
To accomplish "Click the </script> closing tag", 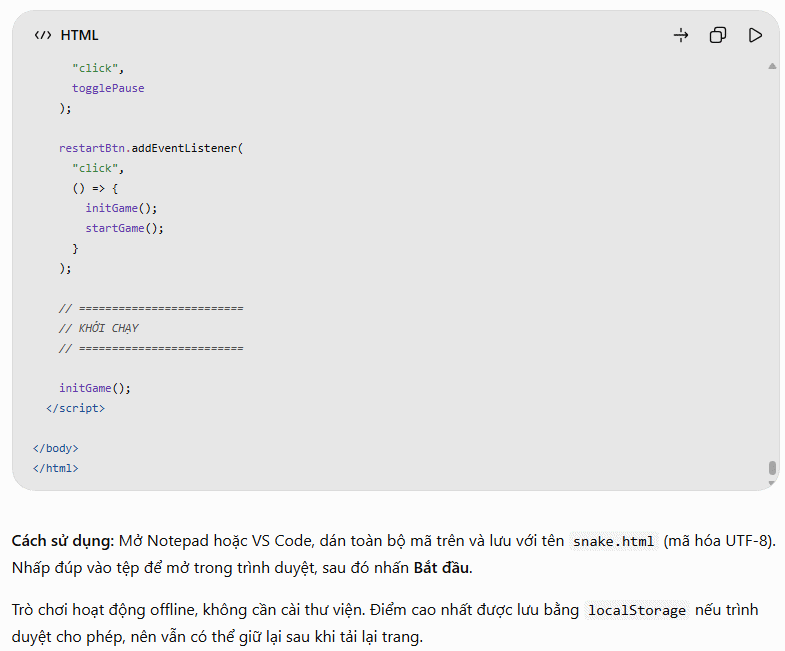I will point(75,408).
